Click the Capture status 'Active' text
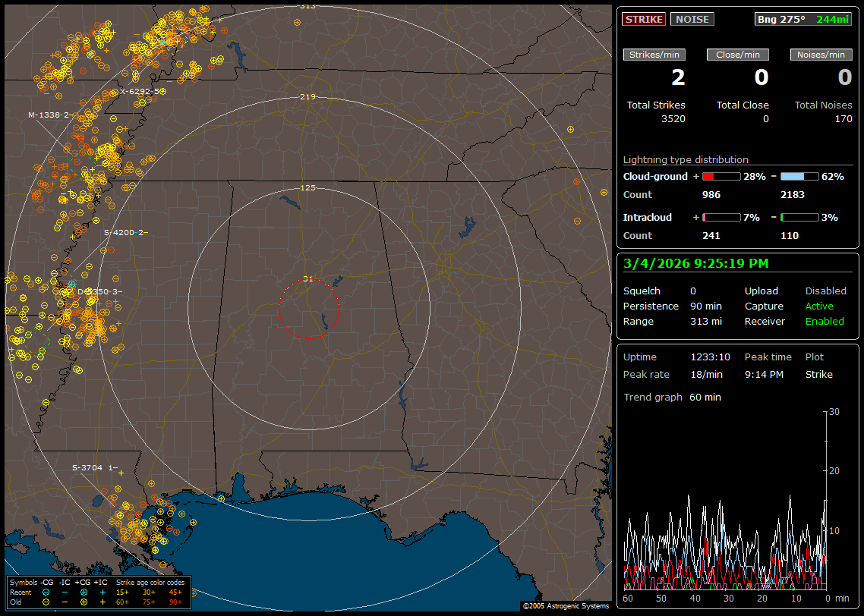 (x=819, y=306)
